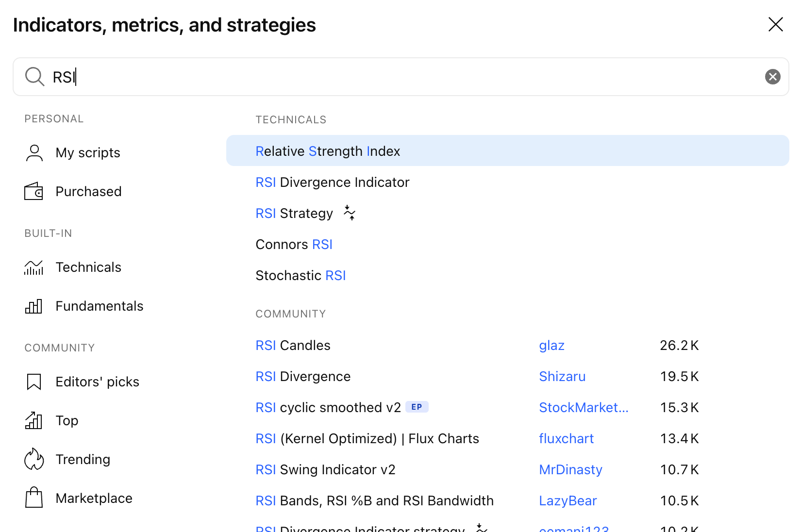Open Fundamentals category
The height and width of the screenshot is (532, 802).
pos(99,306)
